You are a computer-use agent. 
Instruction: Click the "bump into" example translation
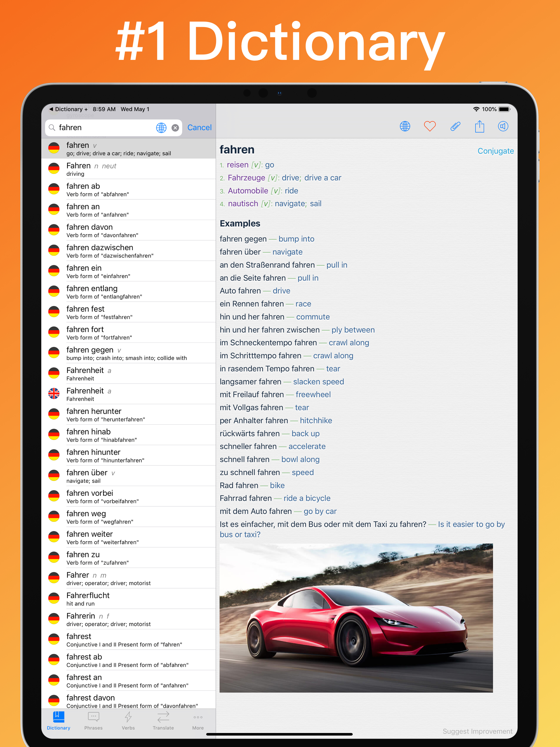click(296, 239)
